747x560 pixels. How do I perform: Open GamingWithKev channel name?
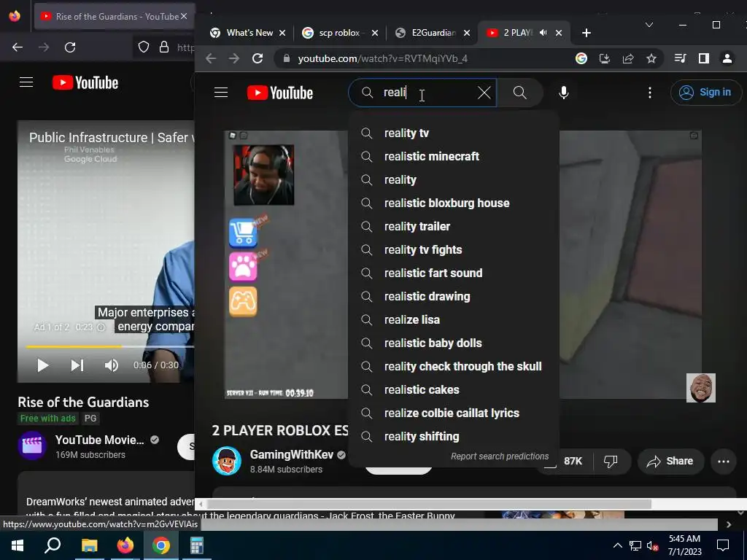[292, 455]
